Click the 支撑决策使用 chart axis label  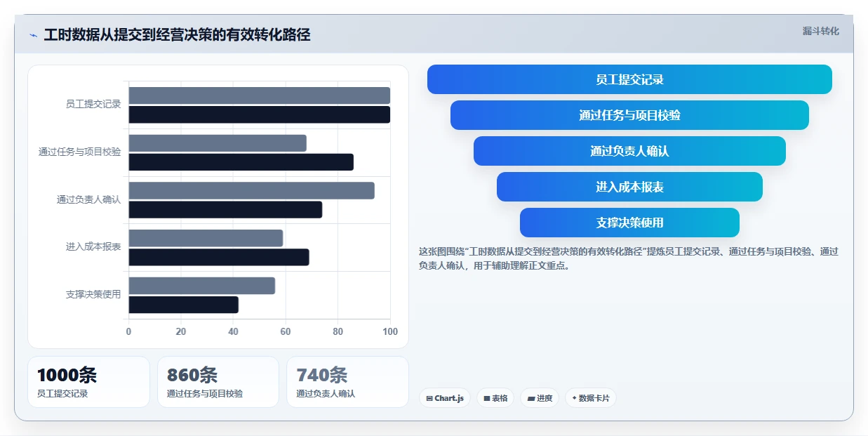pyautogui.click(x=93, y=294)
